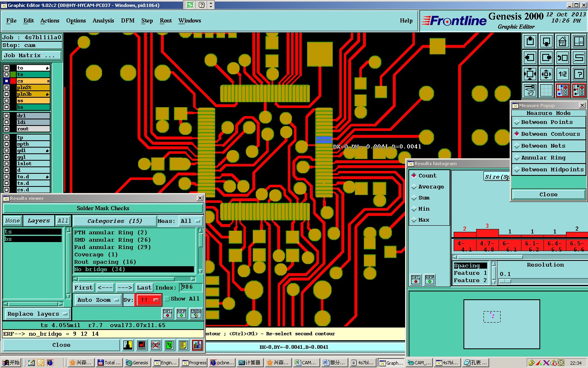The width and height of the screenshot is (588, 368).
Task: Select Annular Ring measure mode
Action: 548,158
